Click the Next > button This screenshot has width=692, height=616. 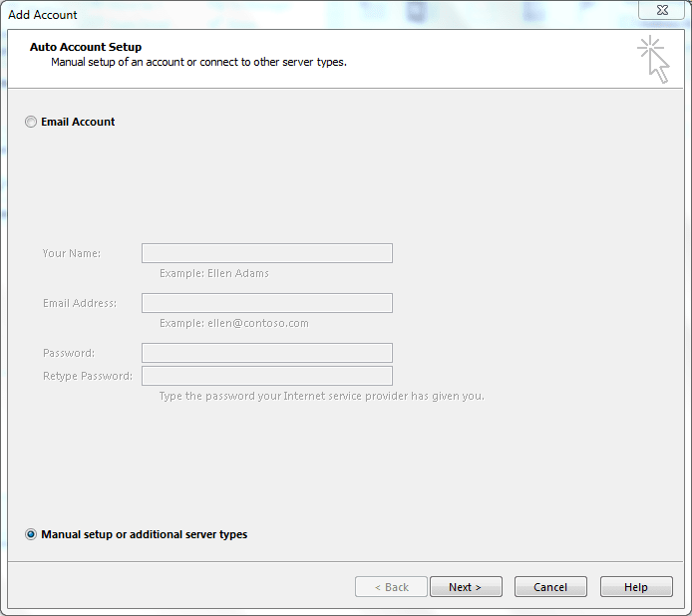pos(466,587)
